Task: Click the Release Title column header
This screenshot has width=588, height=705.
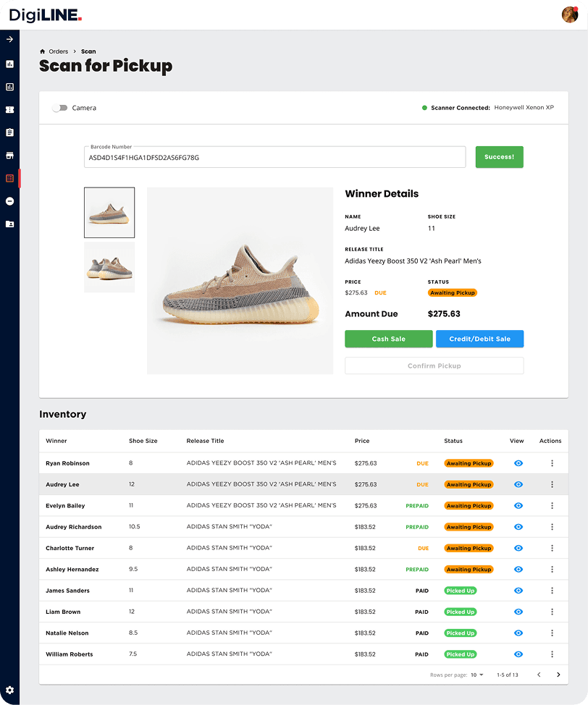Action: click(205, 441)
